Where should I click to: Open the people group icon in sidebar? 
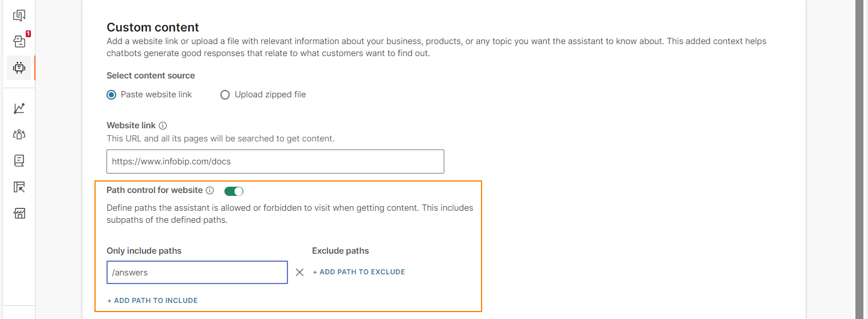[x=19, y=135]
